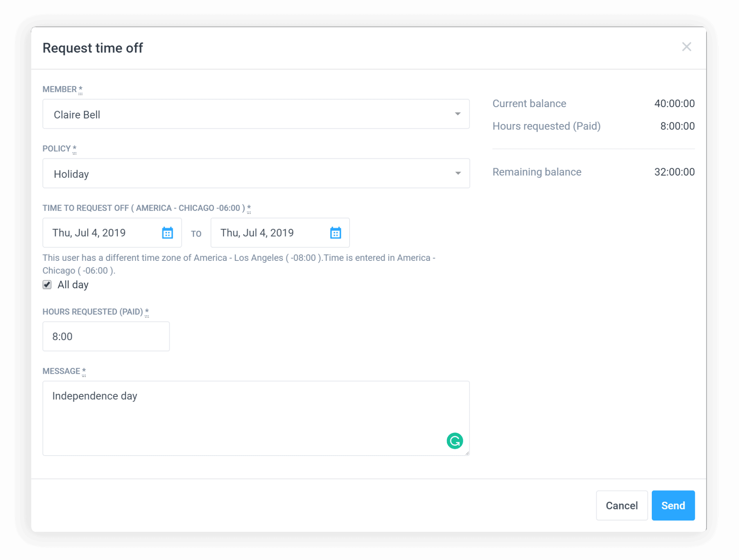Select the start date Thu, Jul 4, 2019
739x560 pixels.
click(102, 233)
